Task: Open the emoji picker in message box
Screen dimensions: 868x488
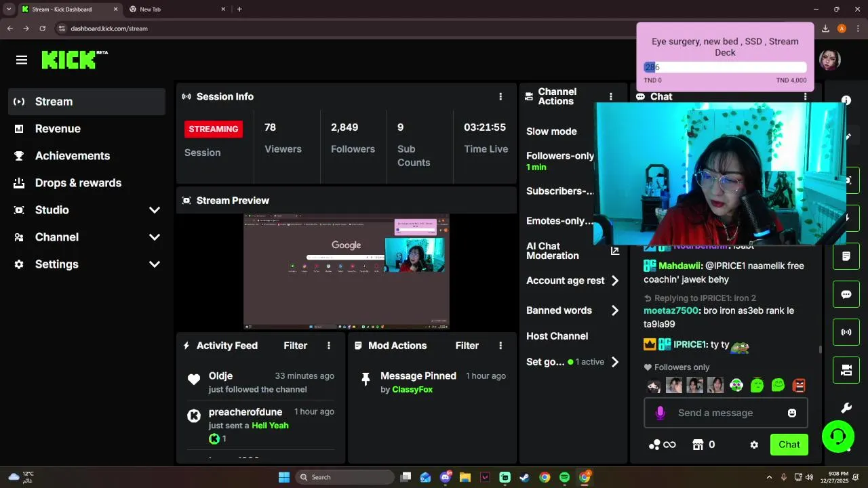Action: point(792,413)
